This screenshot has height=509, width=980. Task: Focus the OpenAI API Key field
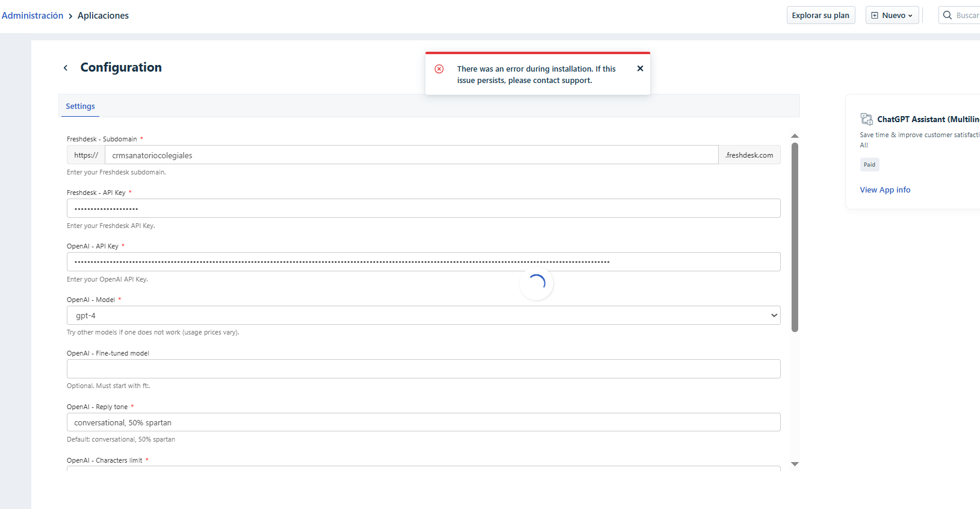pyautogui.click(x=424, y=262)
